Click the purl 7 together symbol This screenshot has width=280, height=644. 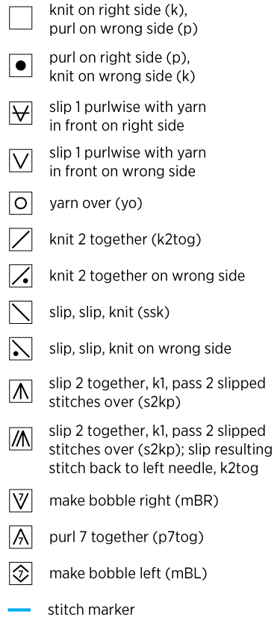coord(21,537)
